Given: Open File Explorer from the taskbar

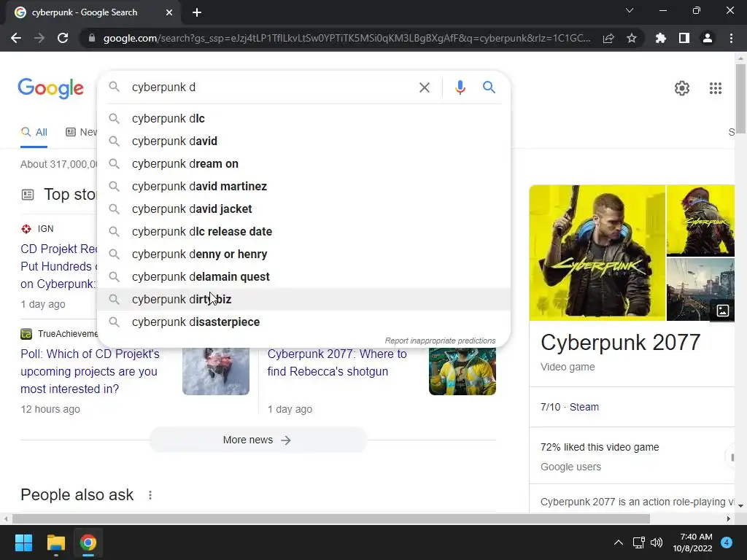Looking at the screenshot, I should tap(55, 542).
